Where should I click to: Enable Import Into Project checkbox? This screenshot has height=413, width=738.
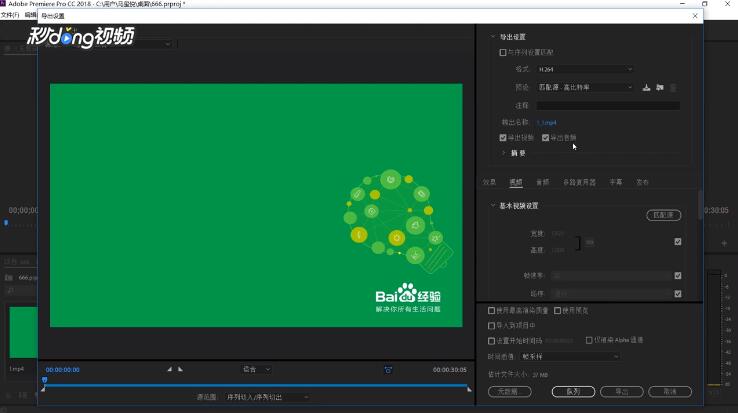coord(491,325)
